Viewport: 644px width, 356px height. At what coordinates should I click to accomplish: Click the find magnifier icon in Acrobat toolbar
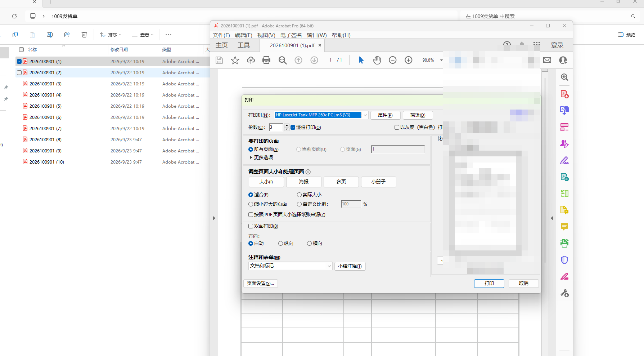coord(283,60)
